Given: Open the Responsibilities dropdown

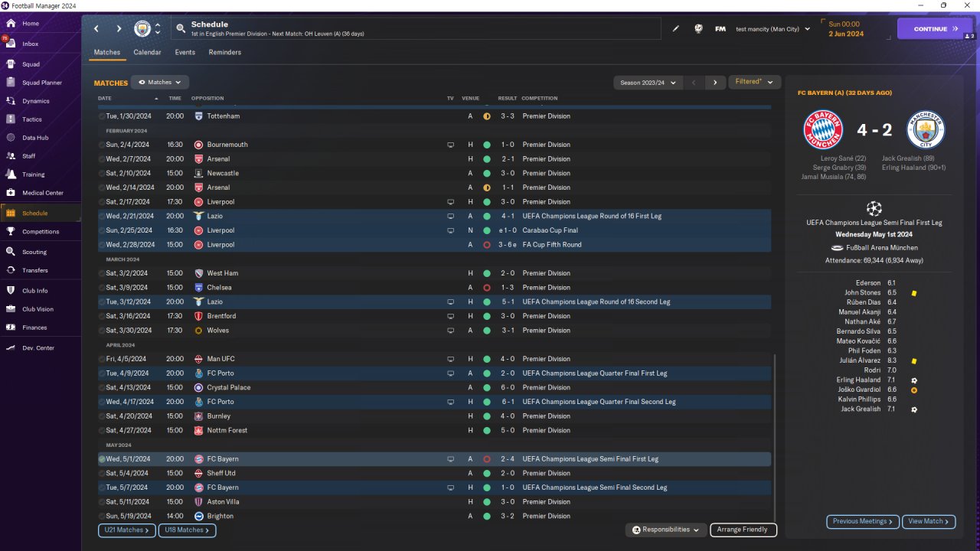Looking at the screenshot, I should pyautogui.click(x=665, y=530).
